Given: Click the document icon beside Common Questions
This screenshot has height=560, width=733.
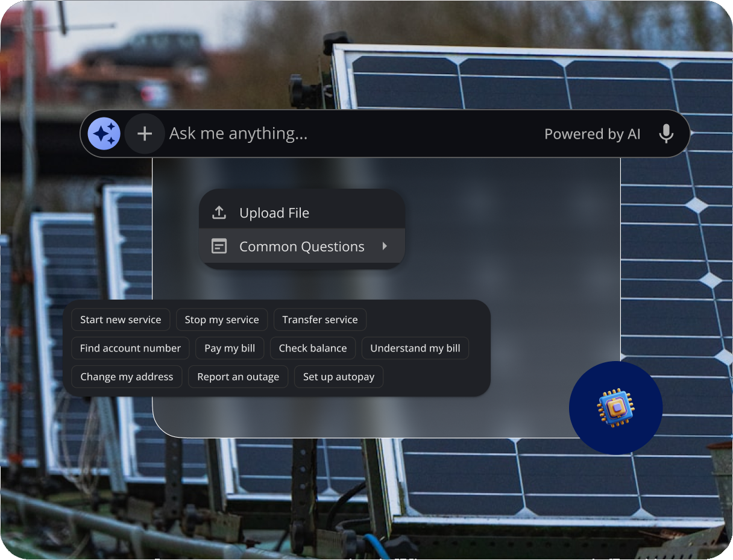Looking at the screenshot, I should [218, 246].
